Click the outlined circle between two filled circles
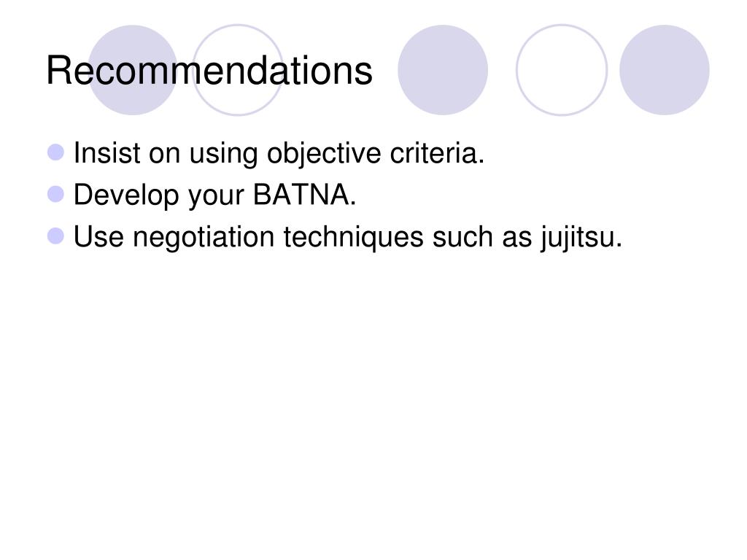Image resolution: width=747 pixels, height=560 pixels. coord(562,70)
